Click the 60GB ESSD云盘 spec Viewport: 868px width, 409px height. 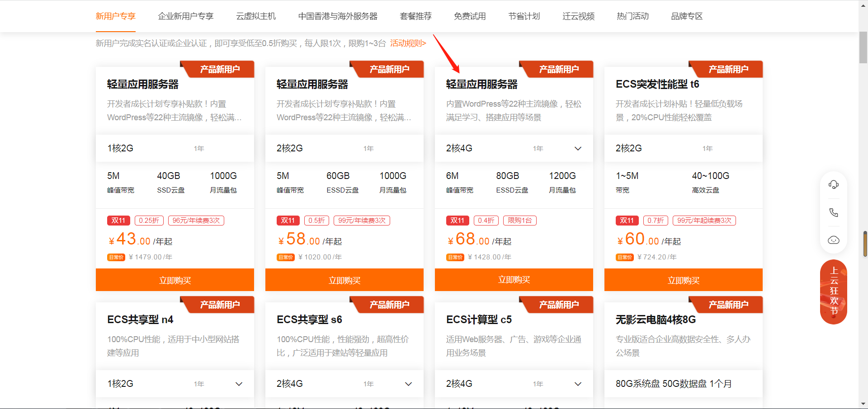[342, 182]
